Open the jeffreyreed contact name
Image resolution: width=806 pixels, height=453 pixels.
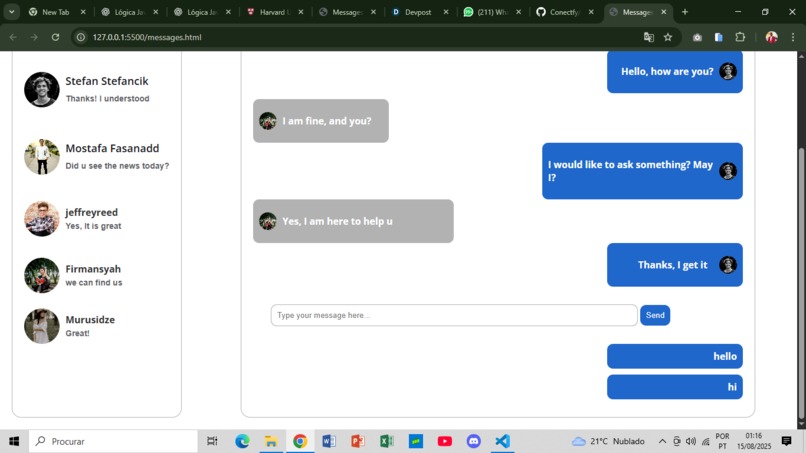coord(91,212)
